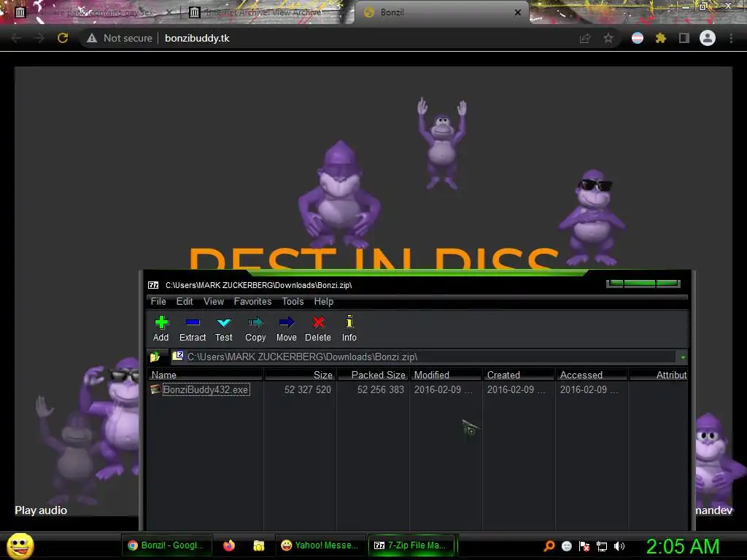Click the Test archive toolbar button
Screen dimensions: 747x560
223,329
